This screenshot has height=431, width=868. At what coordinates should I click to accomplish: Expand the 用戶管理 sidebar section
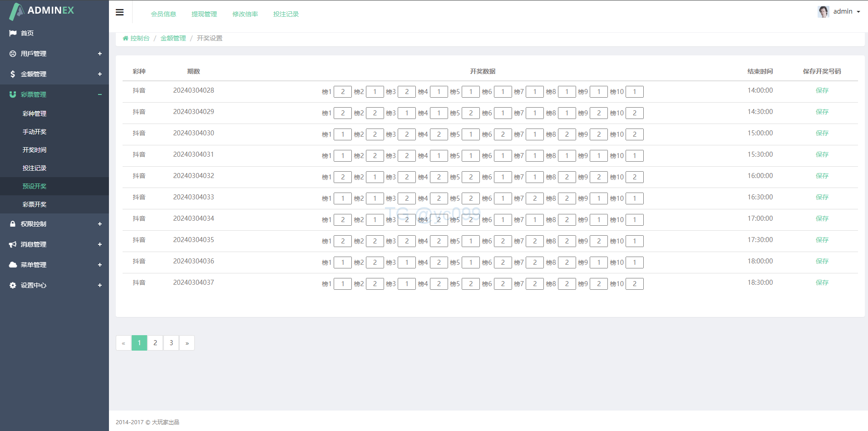[99, 54]
